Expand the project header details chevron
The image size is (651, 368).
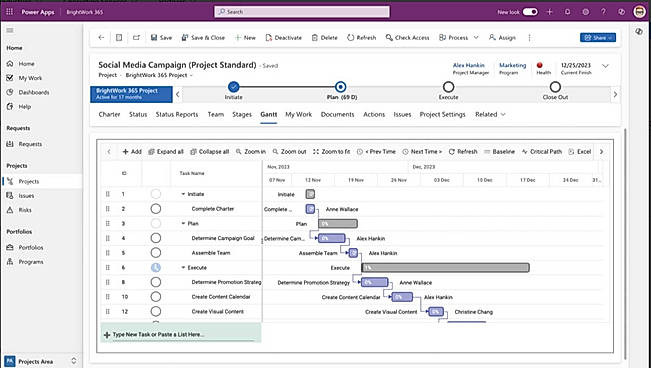[x=605, y=66]
